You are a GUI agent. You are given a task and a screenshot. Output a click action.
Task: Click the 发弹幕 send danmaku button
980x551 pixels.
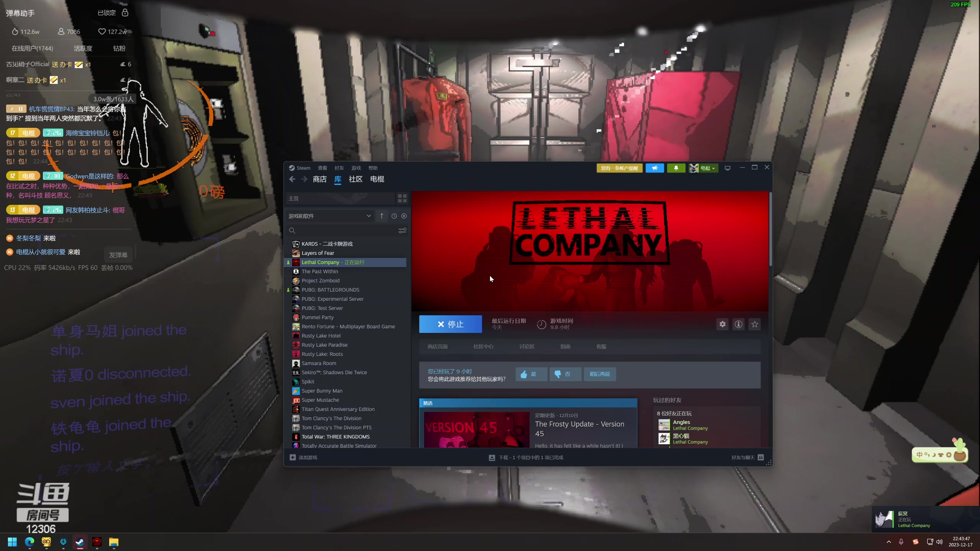[x=118, y=255]
